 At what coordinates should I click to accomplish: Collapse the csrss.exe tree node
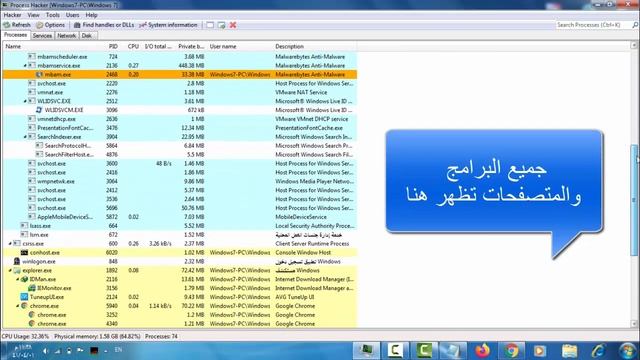pos(10,244)
